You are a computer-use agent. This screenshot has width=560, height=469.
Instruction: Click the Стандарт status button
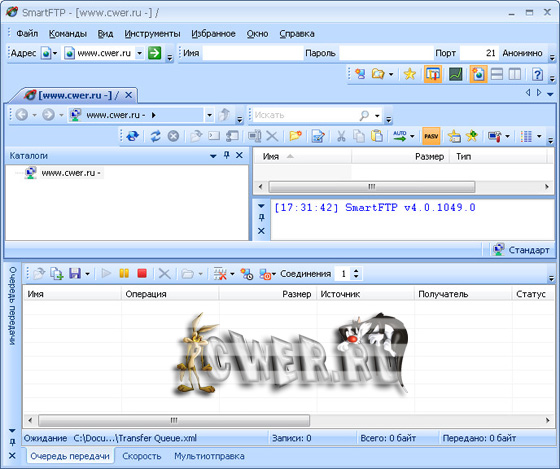click(522, 250)
